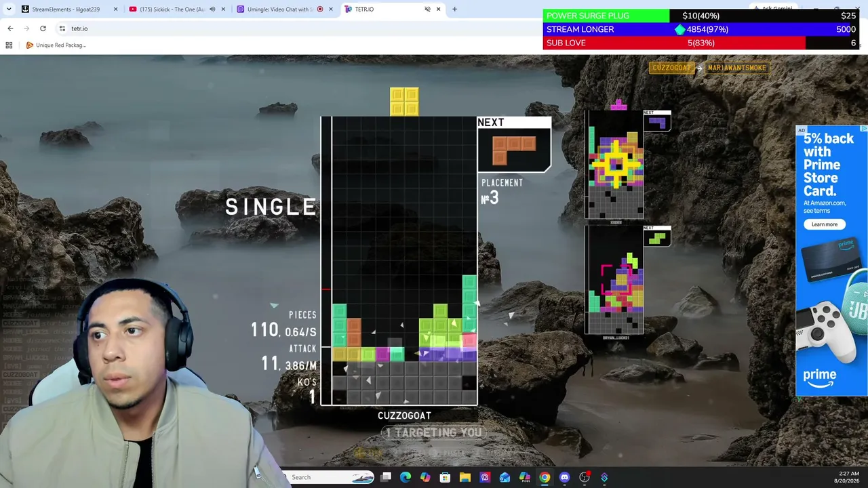Open OBS Studio from the taskbar
This screenshot has height=488, width=868.
(585, 477)
